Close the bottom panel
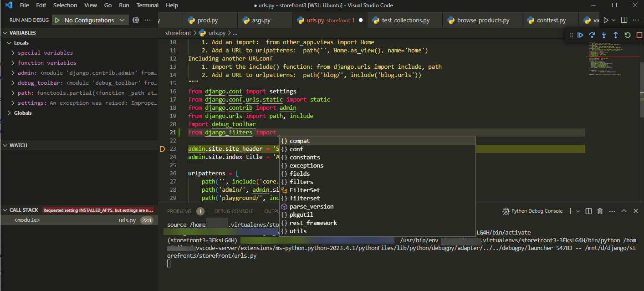644x291 pixels. tap(636, 211)
